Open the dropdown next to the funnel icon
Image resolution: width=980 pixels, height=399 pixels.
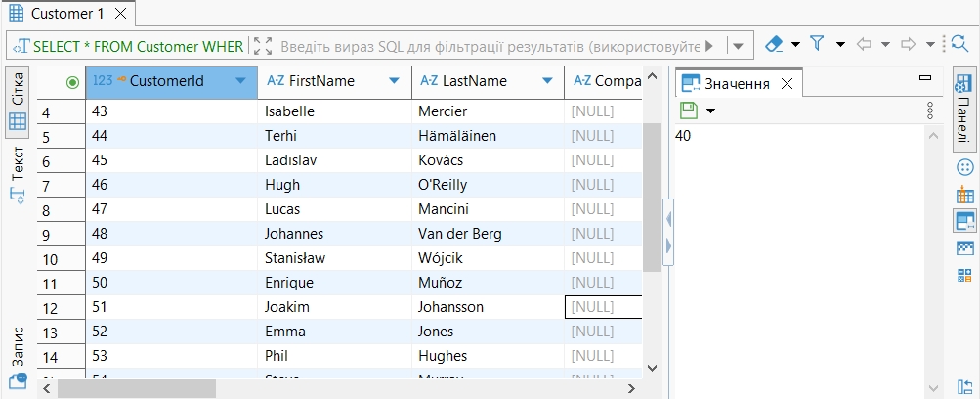(x=840, y=44)
